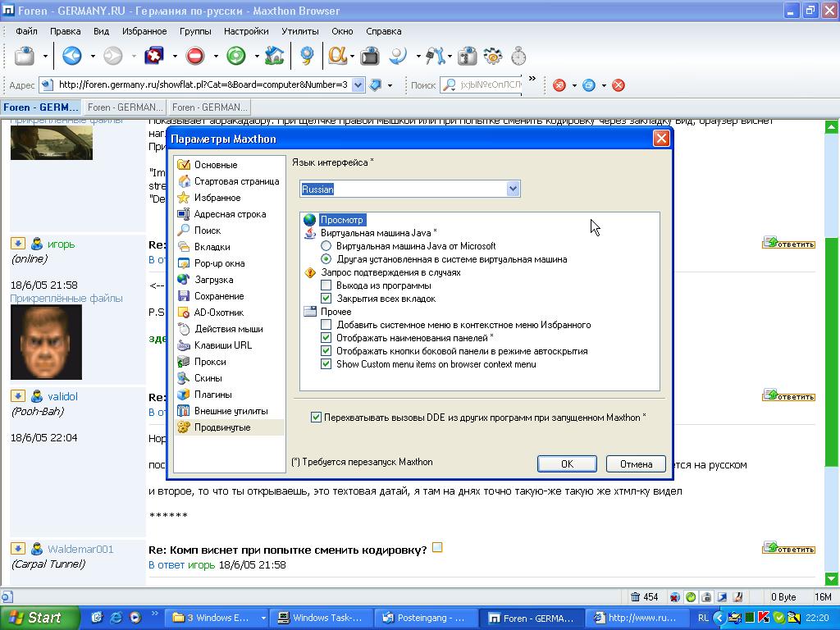Click the stopwatch toolbar icon
The width and height of the screenshot is (840, 630).
click(x=518, y=56)
